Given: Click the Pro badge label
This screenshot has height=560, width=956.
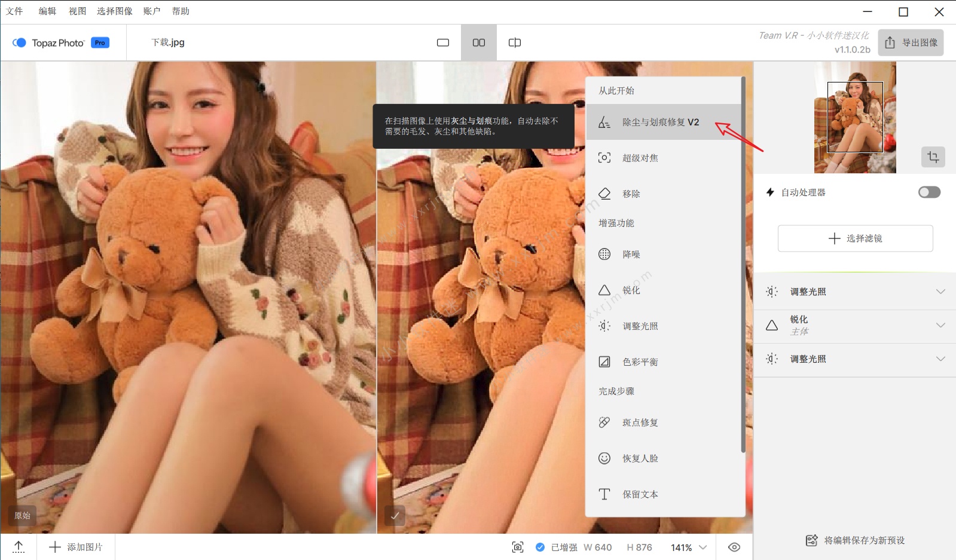Looking at the screenshot, I should (x=100, y=42).
